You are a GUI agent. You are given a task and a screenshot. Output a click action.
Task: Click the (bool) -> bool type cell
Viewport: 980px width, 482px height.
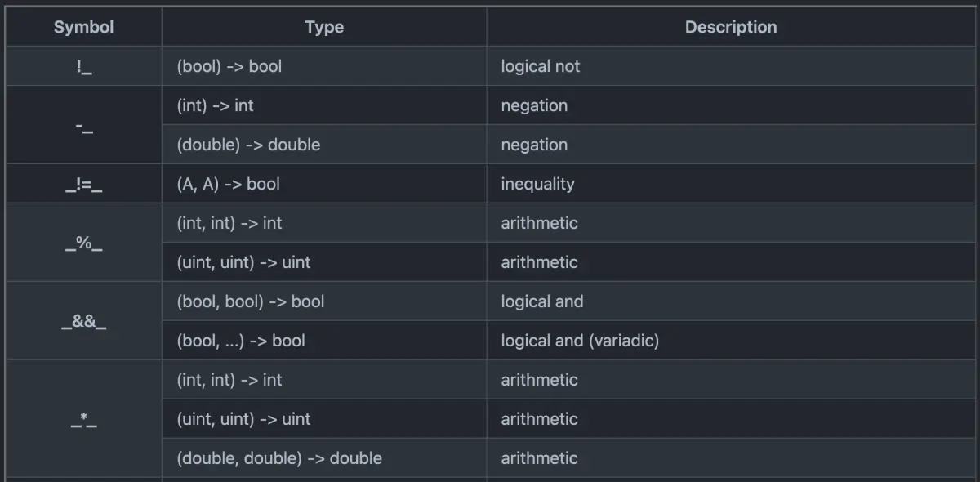point(229,66)
